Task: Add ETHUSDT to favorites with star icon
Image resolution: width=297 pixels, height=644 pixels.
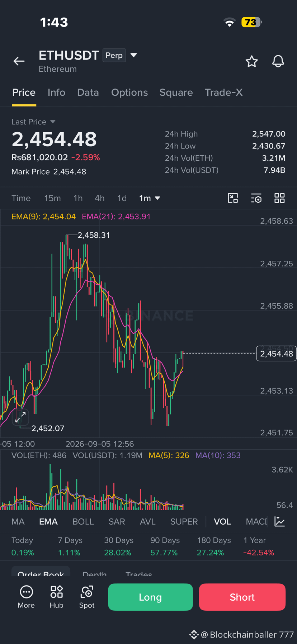Action: [251, 61]
